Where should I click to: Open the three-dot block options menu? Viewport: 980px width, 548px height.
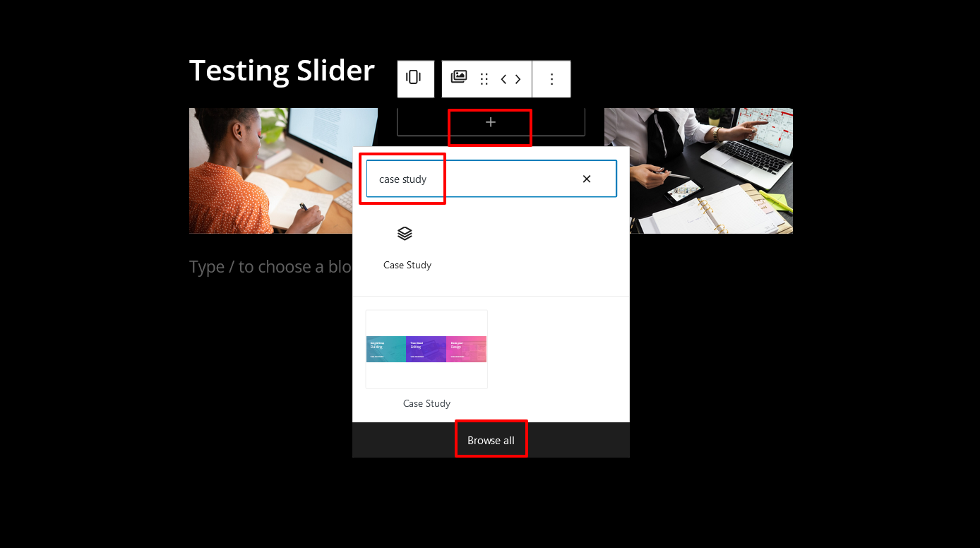(551, 79)
